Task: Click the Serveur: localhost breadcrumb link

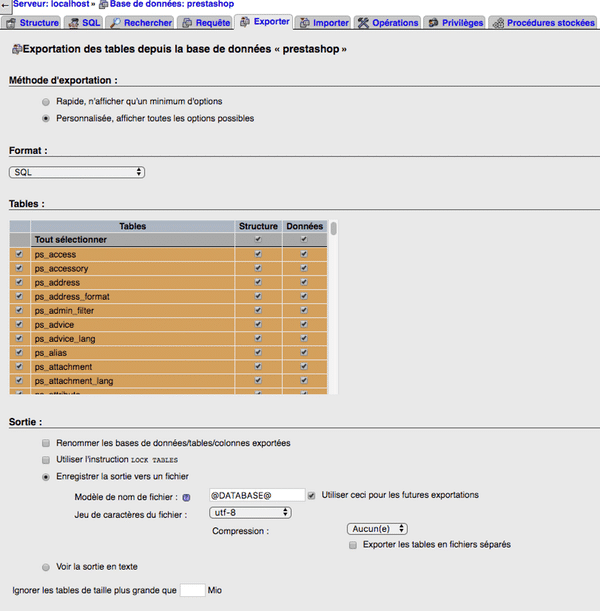Action: (x=51, y=4)
